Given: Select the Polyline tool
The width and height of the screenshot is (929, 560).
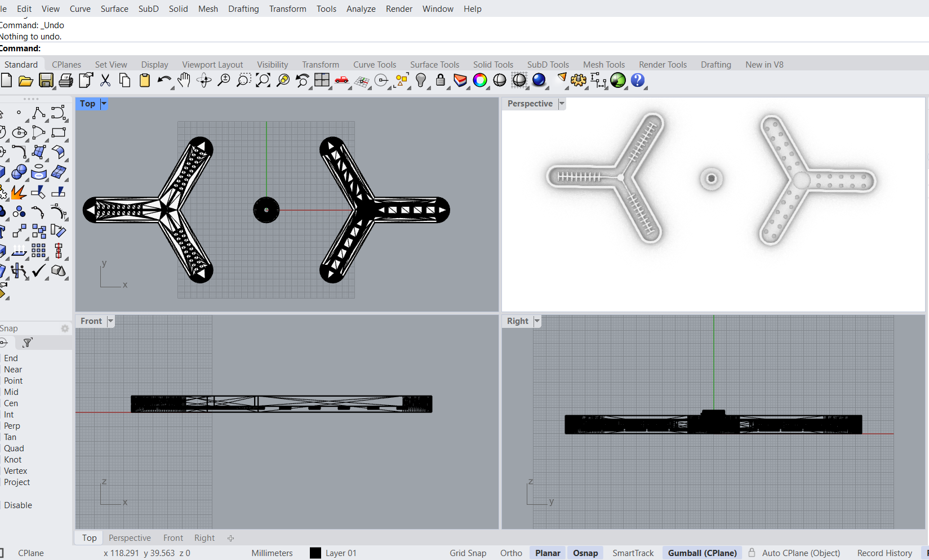Looking at the screenshot, I should coord(38,113).
